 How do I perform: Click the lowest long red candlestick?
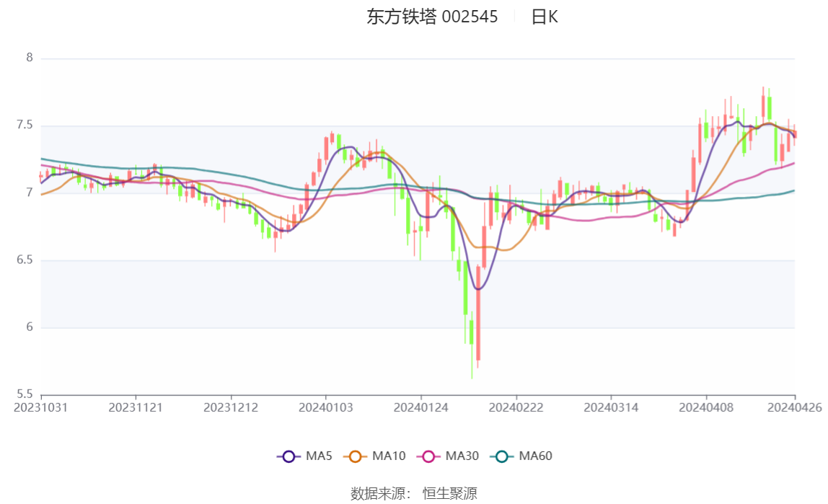(x=478, y=314)
